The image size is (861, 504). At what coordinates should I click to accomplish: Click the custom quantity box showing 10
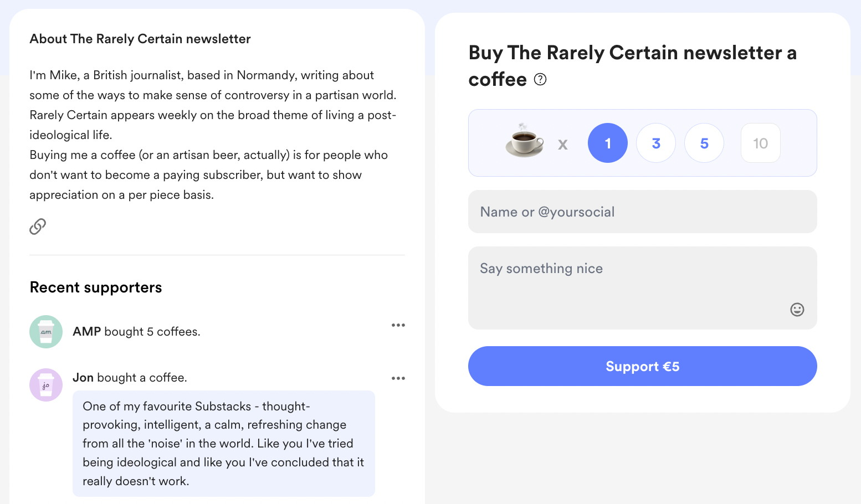pos(760,143)
